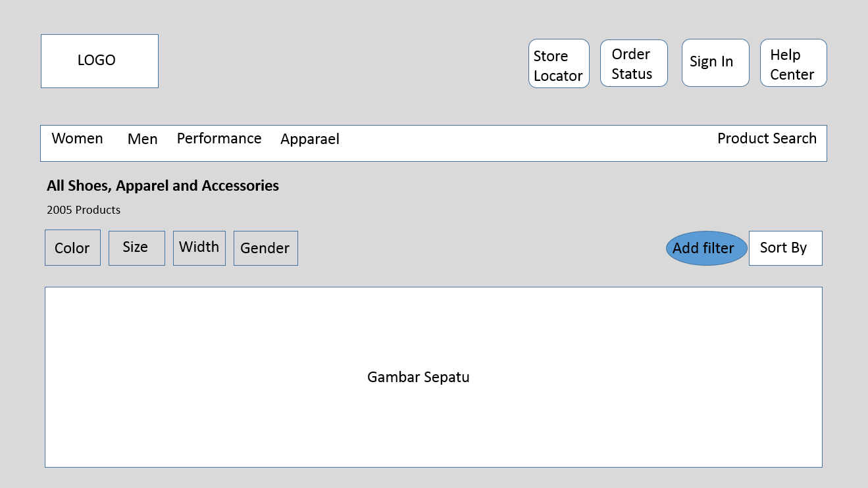Open the Performance category

pyautogui.click(x=219, y=139)
